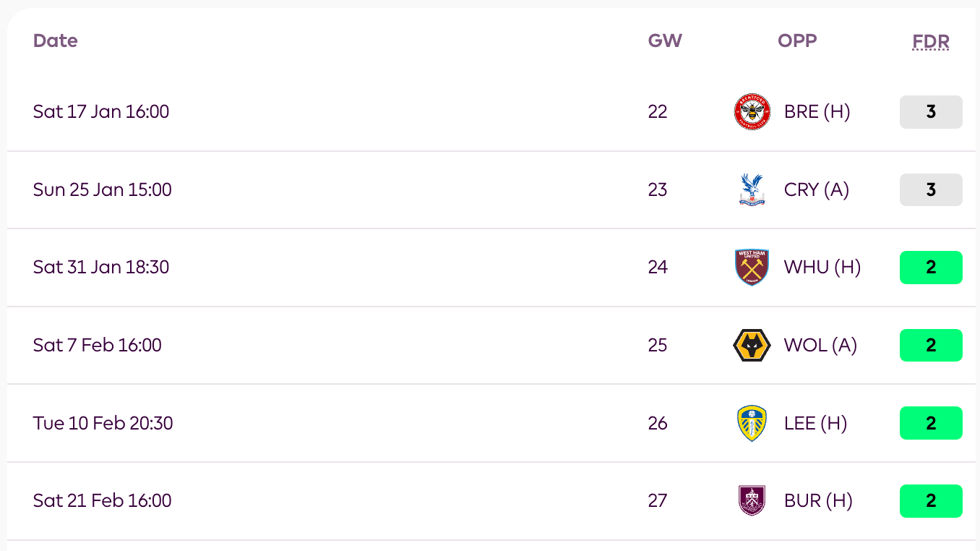Click the OPP column header
Screen dimensions: 980x551
(797, 40)
